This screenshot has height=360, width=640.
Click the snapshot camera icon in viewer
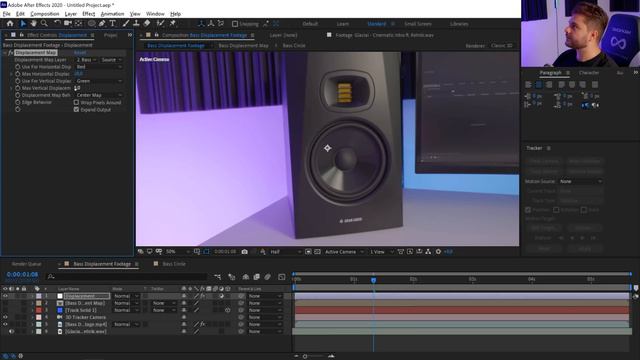pyautogui.click(x=244, y=252)
